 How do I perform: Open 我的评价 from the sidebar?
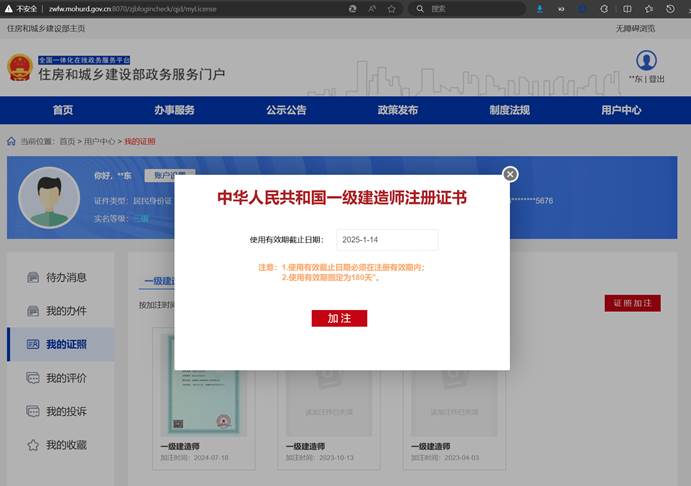point(66,378)
